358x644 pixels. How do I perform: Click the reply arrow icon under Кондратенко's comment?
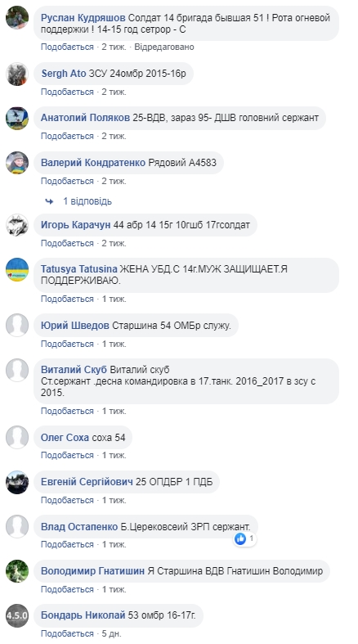(49, 201)
